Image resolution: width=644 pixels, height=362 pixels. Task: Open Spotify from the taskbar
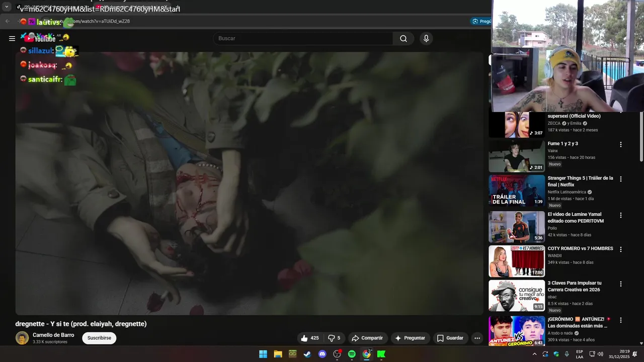coord(352,354)
